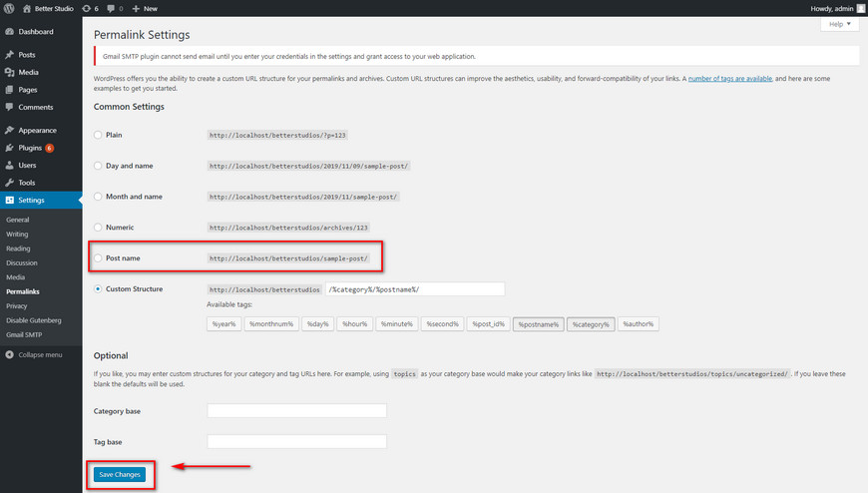Open the Better Studio home icon
The width and height of the screenshot is (868, 493).
point(27,8)
